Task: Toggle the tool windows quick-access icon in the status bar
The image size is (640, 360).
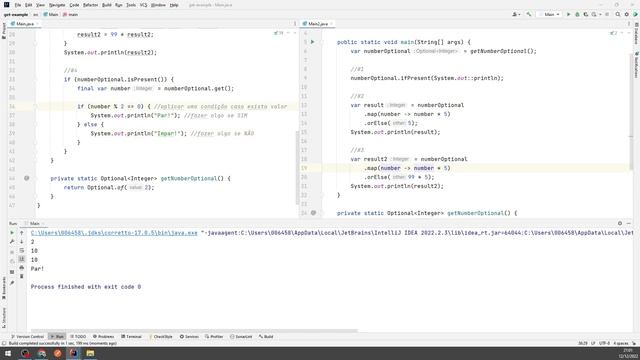Action: (x=4, y=343)
